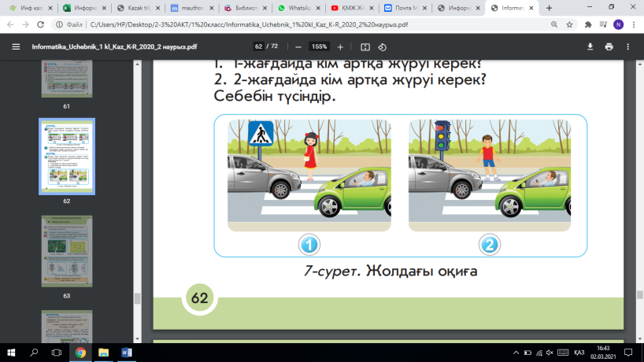Image resolution: width=644 pixels, height=362 pixels.
Task: Open Word from the taskbar
Action: (127, 353)
